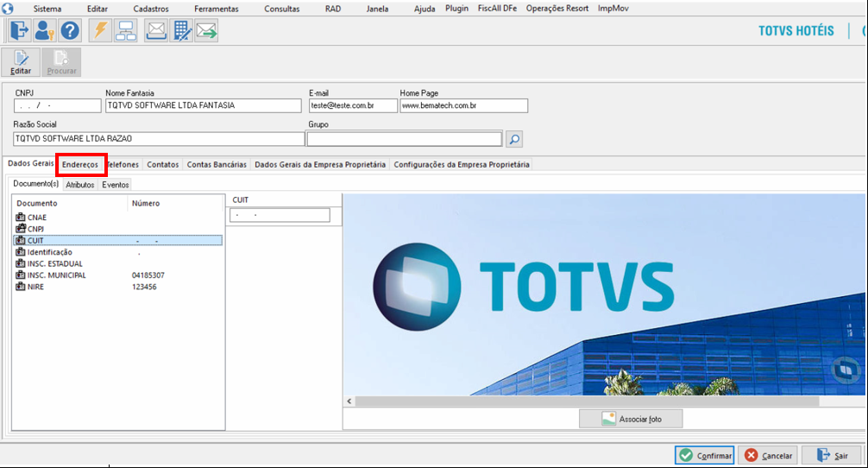Click the magnifier icon beside Grupo field
This screenshot has height=468, width=868.
(514, 139)
